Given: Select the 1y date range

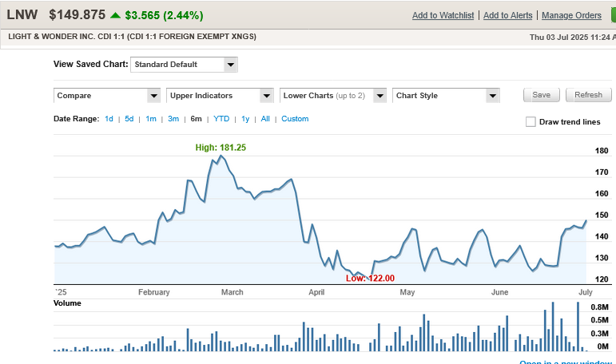Looking at the screenshot, I should click(245, 119).
